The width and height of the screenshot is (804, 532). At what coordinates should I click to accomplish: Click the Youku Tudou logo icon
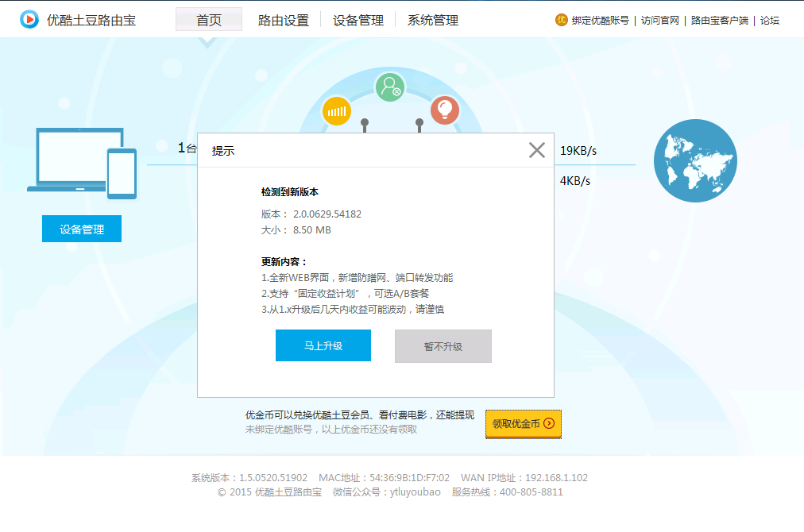pyautogui.click(x=29, y=20)
